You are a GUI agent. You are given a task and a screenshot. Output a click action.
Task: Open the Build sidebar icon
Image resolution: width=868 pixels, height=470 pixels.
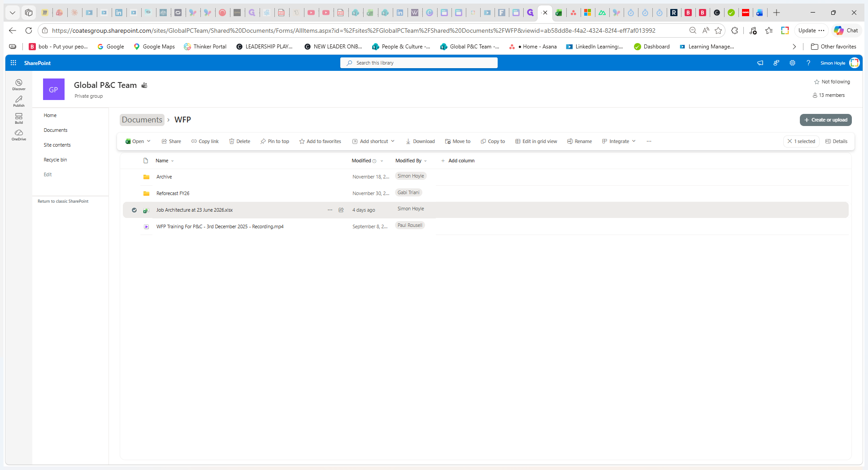[19, 118]
